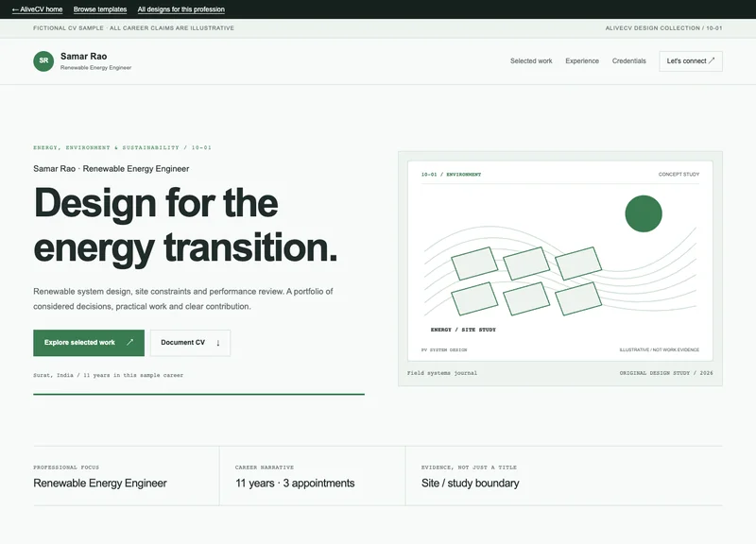
Task: Click 'ILLUSTRATIVE / NOT WORK EVIDENCE' text
Action: [x=659, y=349]
